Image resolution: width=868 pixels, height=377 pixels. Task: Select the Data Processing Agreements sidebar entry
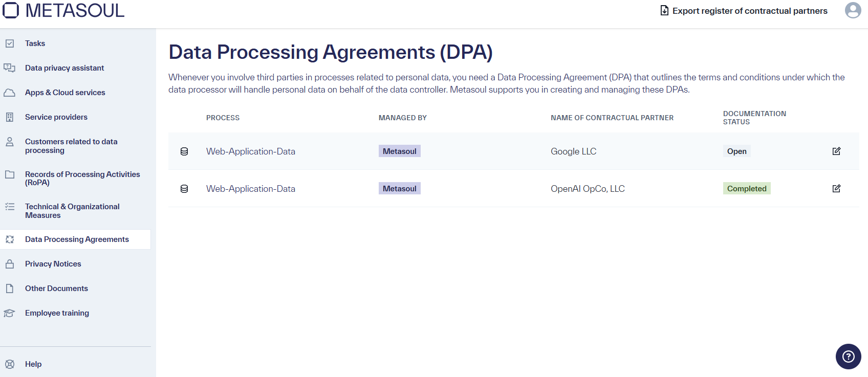click(77, 239)
